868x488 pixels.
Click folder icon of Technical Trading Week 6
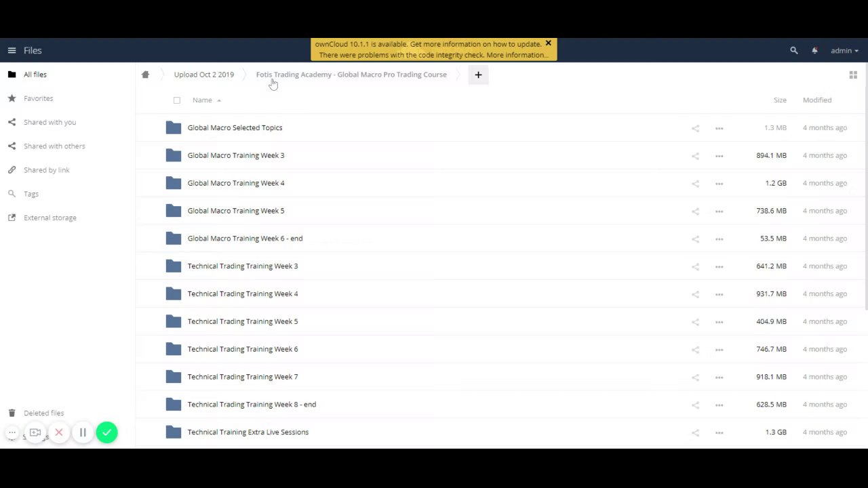pyautogui.click(x=174, y=349)
